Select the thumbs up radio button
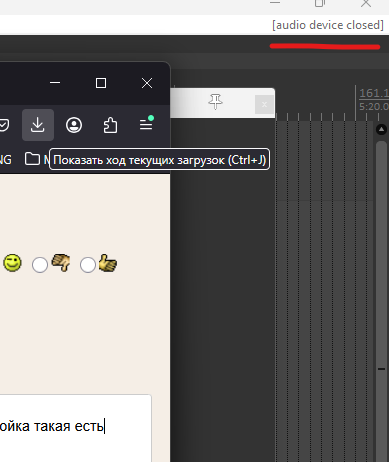 [x=88, y=265]
